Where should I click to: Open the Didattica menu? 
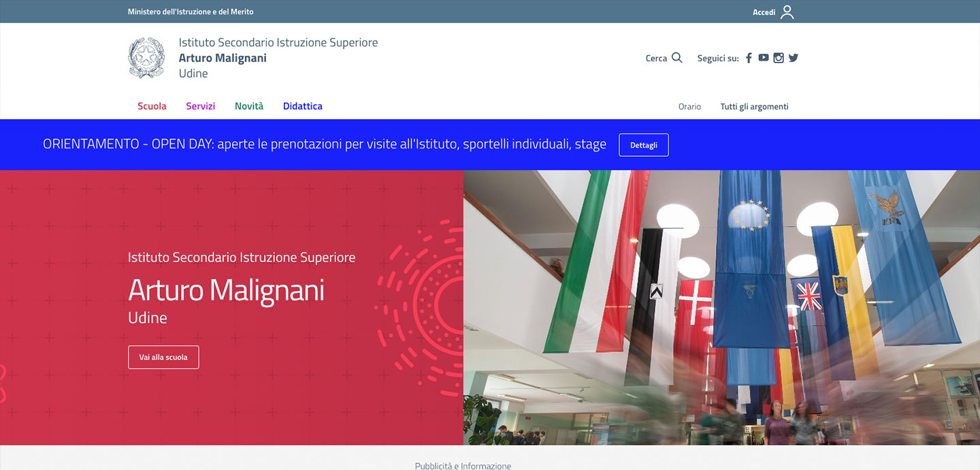click(303, 106)
